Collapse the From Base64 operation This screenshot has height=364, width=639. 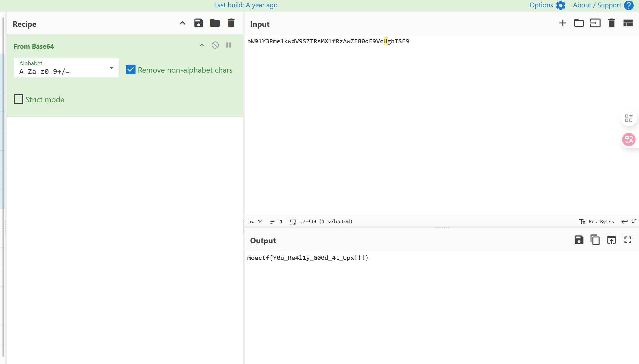(202, 45)
